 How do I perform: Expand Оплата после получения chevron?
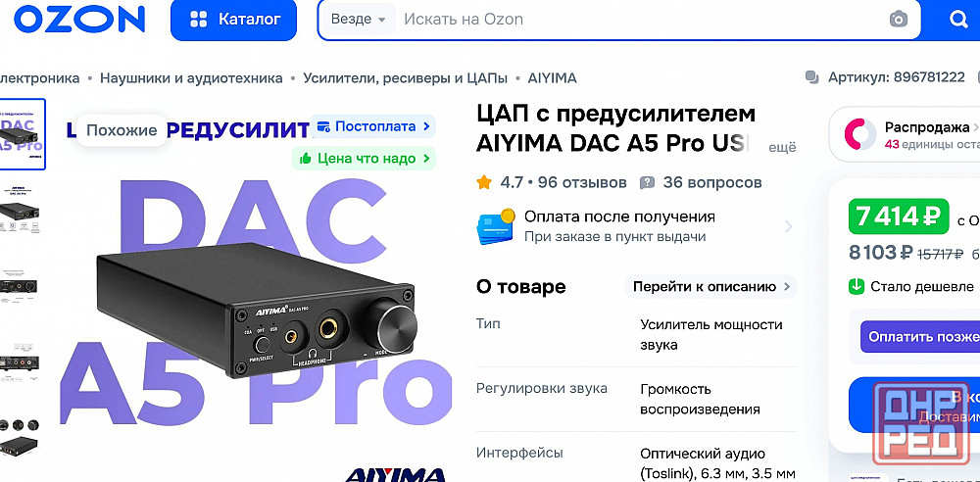(x=788, y=226)
